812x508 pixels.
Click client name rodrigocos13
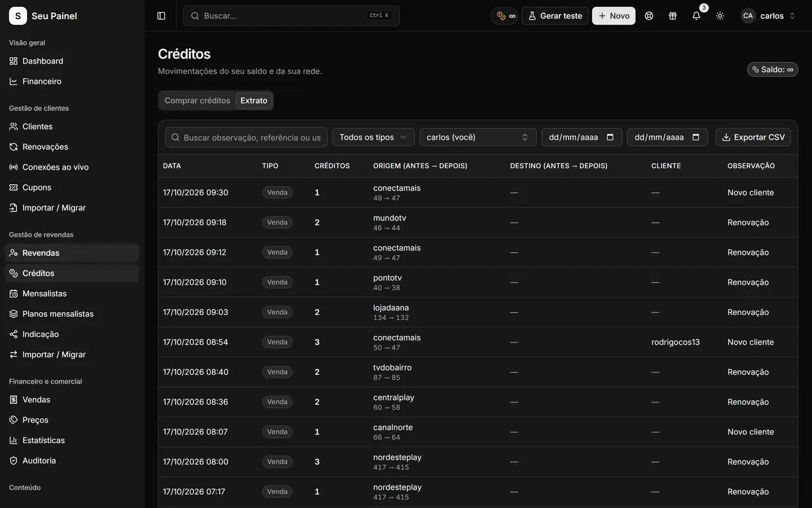click(676, 342)
